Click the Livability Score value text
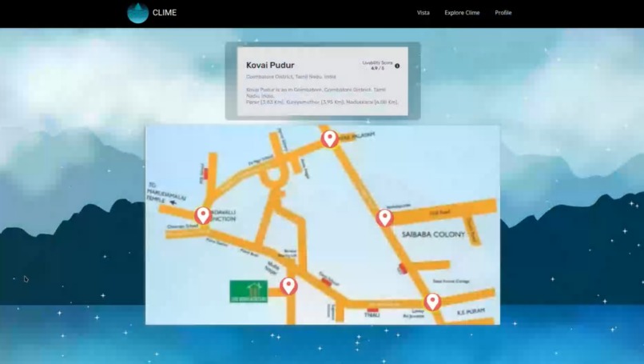 coord(377,68)
